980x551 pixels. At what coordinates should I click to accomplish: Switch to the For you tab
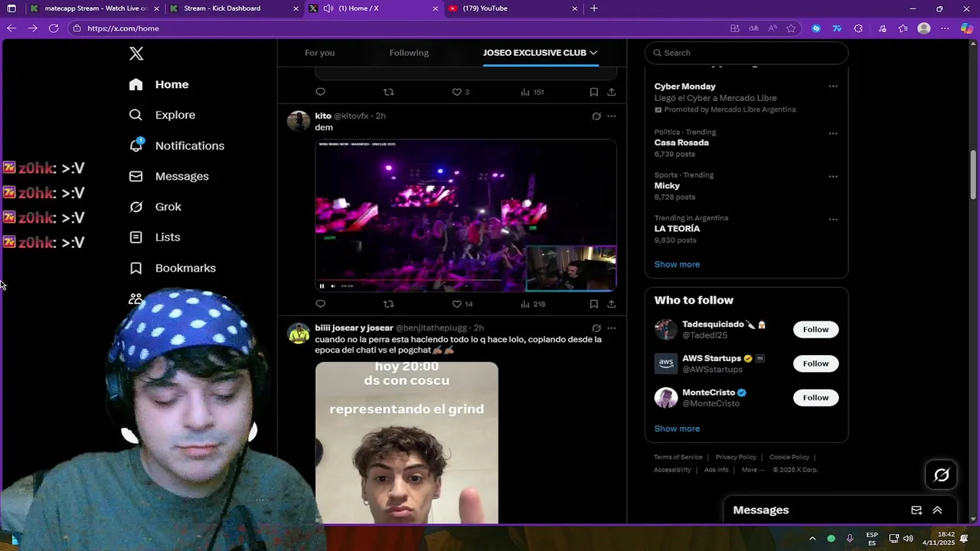[x=319, y=53]
